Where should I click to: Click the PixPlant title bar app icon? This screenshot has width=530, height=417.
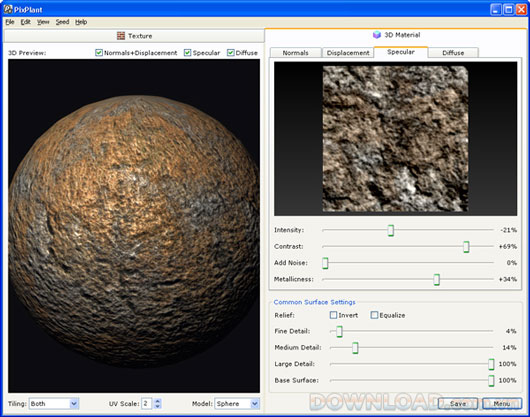click(8, 9)
